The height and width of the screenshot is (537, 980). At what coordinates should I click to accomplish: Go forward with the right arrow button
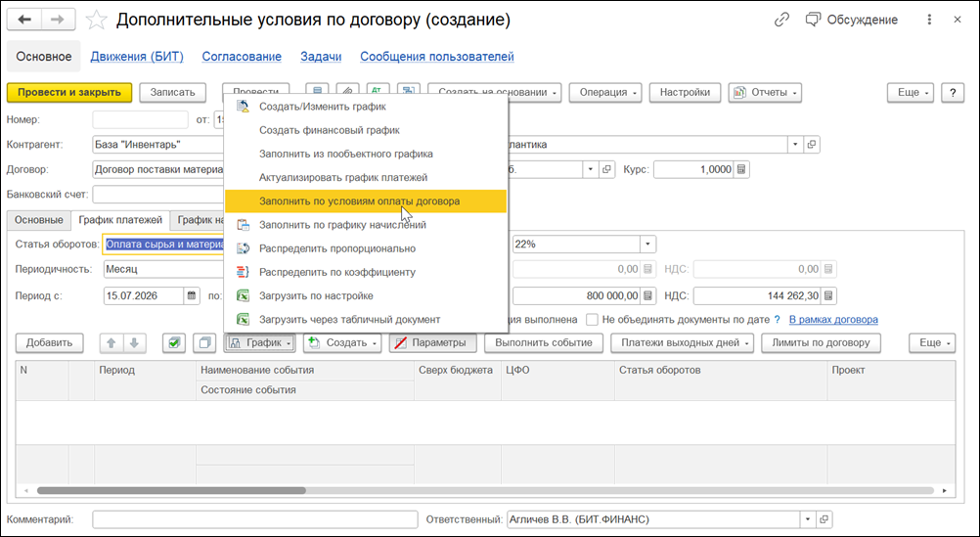[x=58, y=20]
